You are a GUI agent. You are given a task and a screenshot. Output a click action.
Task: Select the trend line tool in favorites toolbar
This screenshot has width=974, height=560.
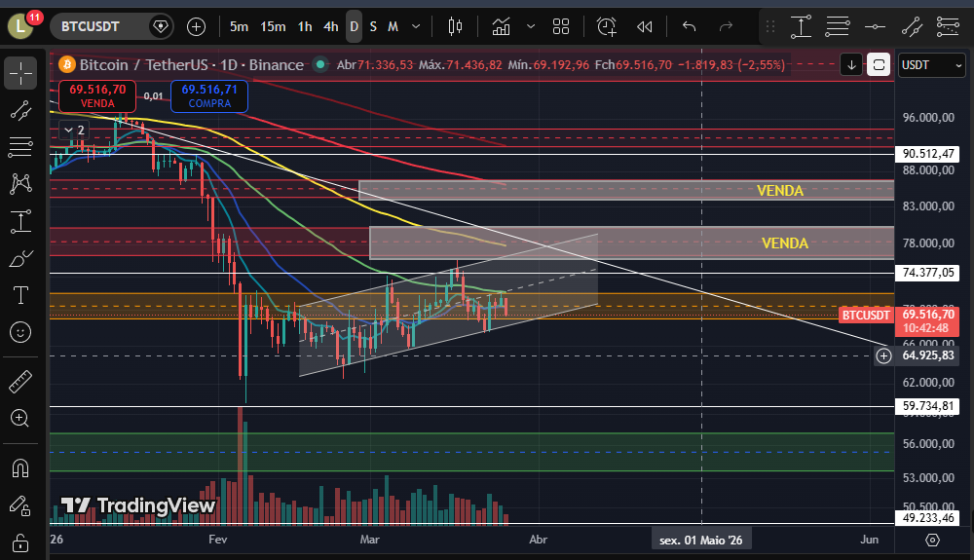pyautogui.click(x=912, y=26)
